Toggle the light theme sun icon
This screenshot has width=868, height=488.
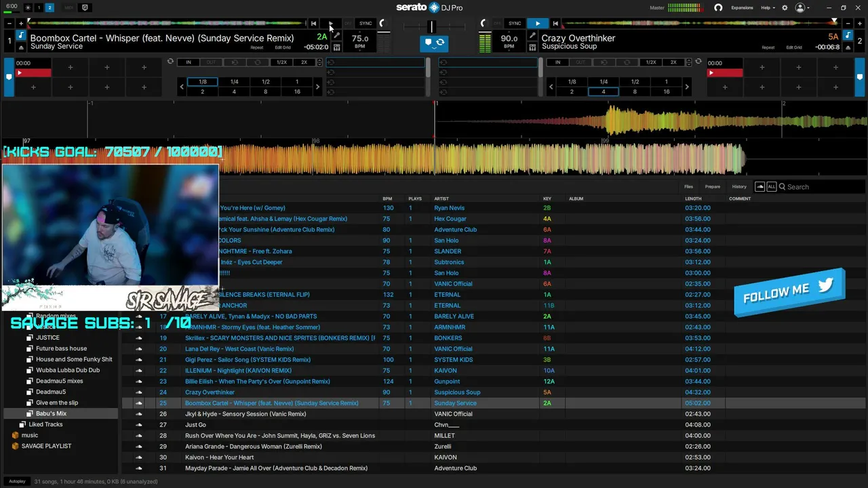[x=28, y=7]
